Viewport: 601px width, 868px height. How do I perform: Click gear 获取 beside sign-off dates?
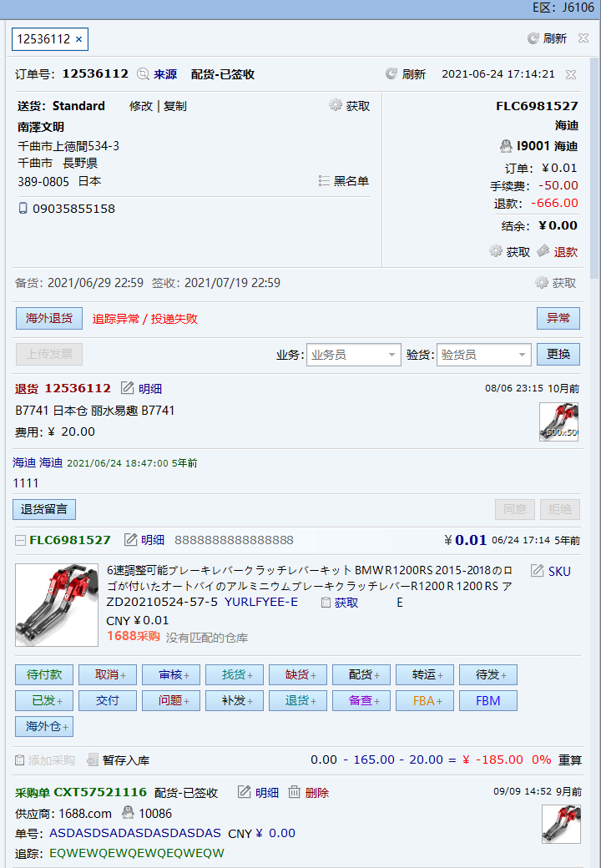coord(542,283)
